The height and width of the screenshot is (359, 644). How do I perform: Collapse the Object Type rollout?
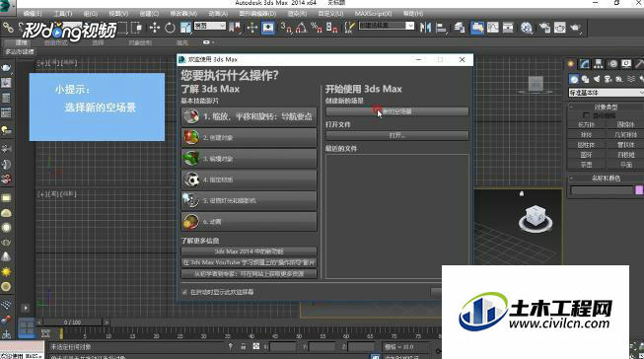606,107
